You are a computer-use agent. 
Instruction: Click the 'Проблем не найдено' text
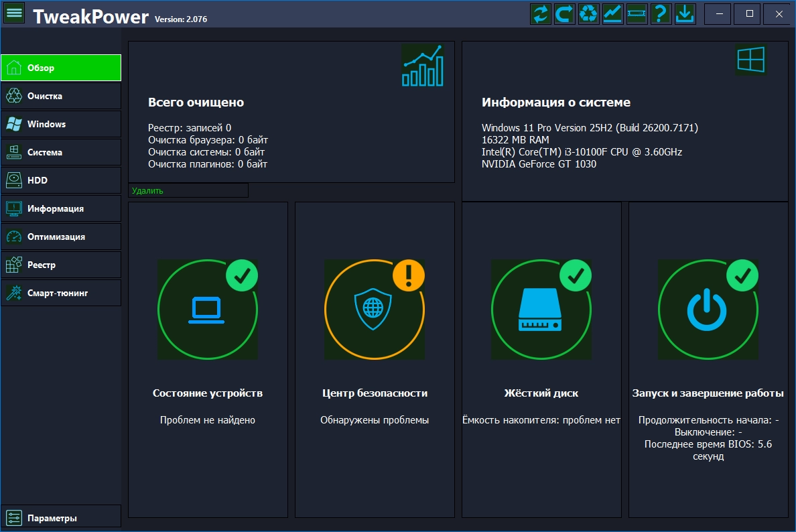pos(208,420)
